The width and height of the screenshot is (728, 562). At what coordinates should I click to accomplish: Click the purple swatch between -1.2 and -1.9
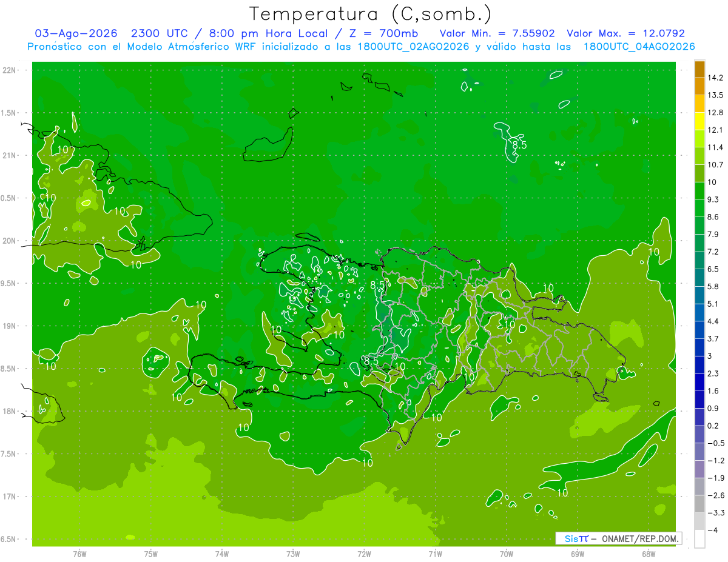click(699, 469)
